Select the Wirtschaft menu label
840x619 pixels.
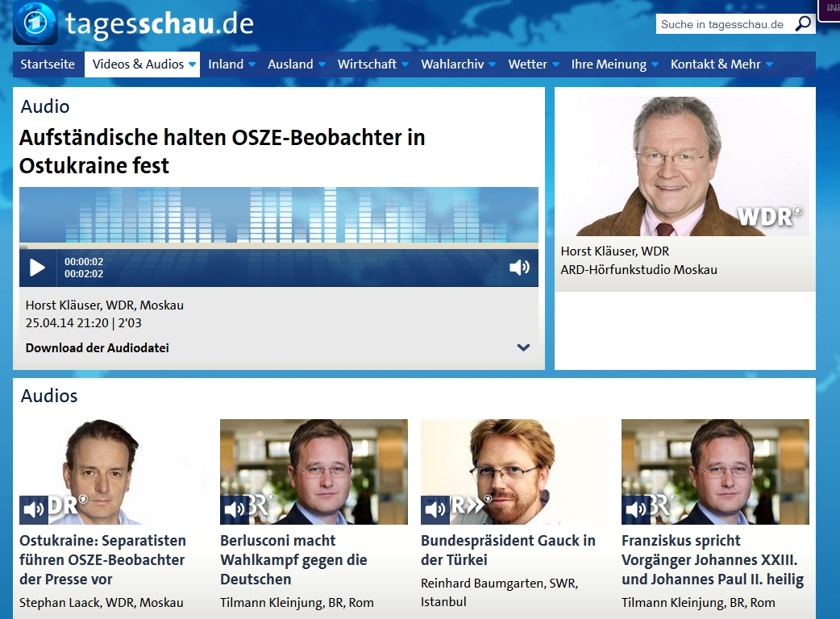[367, 64]
